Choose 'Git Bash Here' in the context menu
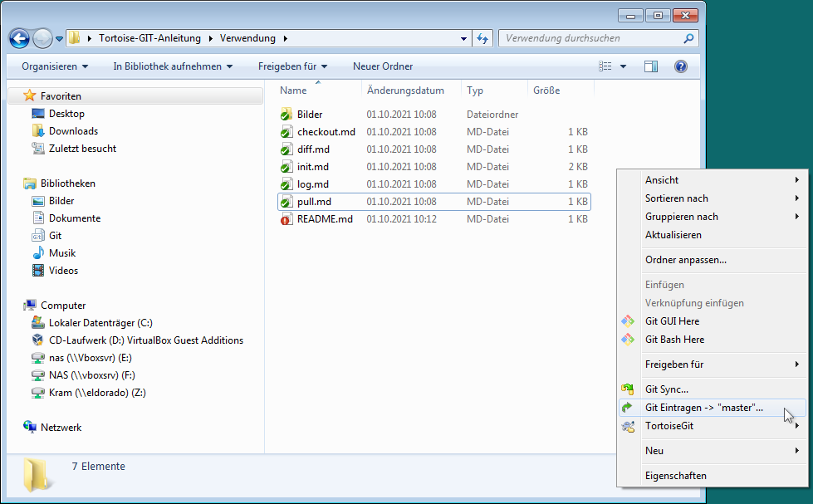Image resolution: width=813 pixels, height=504 pixels. (x=713, y=340)
